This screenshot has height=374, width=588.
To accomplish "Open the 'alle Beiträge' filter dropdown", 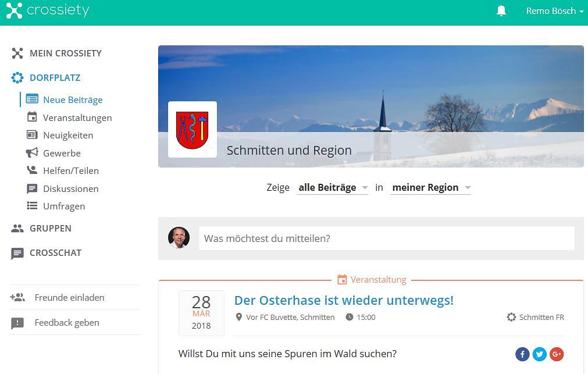I will [x=333, y=188].
